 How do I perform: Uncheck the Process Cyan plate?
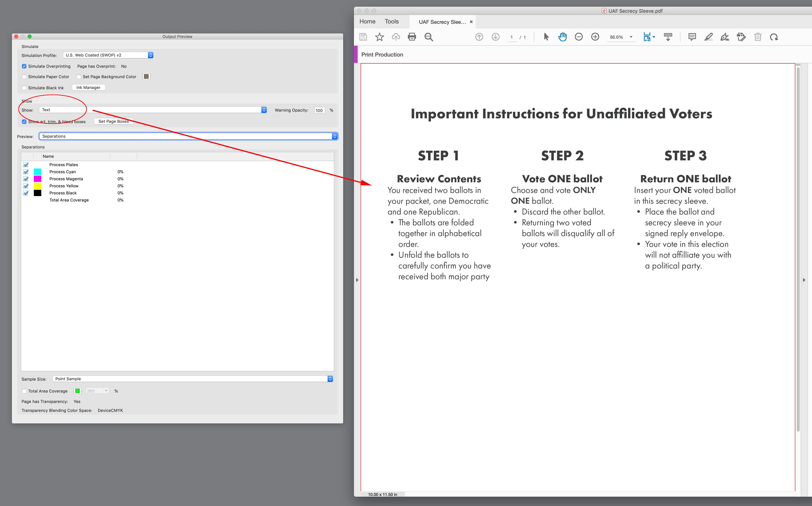point(26,172)
